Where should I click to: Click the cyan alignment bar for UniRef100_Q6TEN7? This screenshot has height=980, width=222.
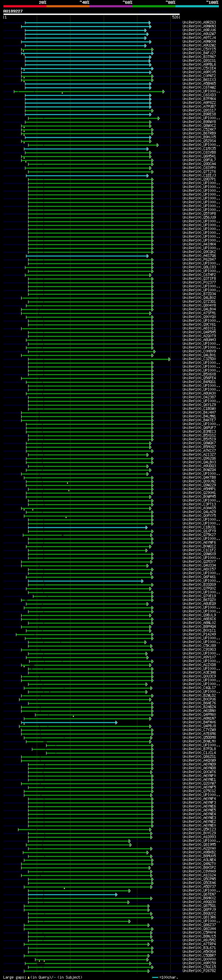tap(73, 895)
